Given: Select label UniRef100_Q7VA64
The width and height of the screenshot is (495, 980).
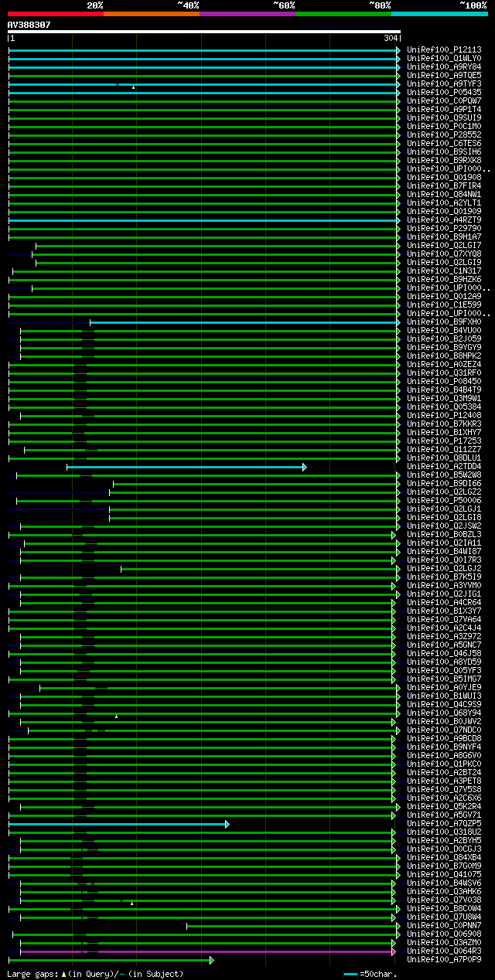Looking at the screenshot, I should coord(444,619).
